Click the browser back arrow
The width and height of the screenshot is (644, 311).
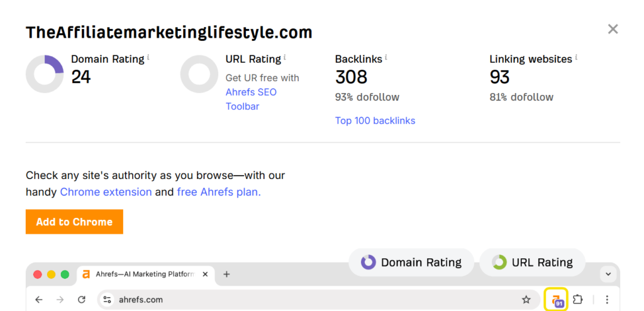tap(38, 300)
